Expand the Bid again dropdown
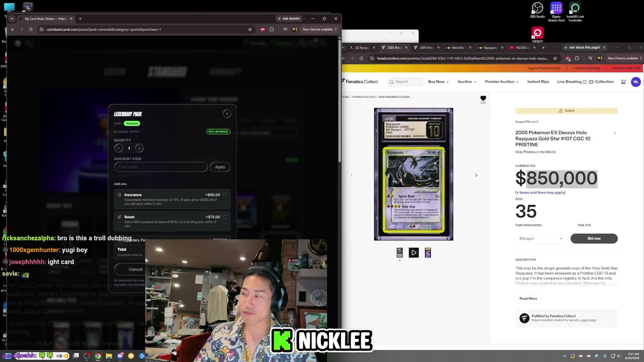644x362 pixels. [x=540, y=238]
